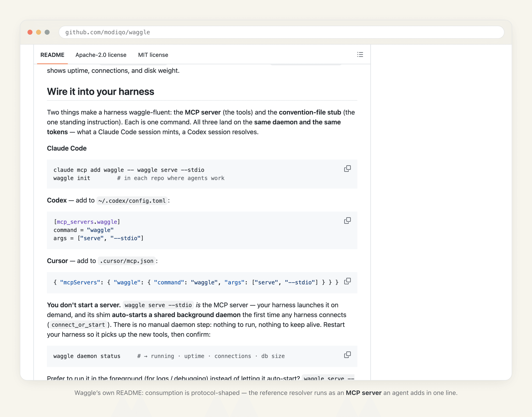Switch to the Apache-2.0 license tab
Viewport: 532px width, 417px height.
101,55
